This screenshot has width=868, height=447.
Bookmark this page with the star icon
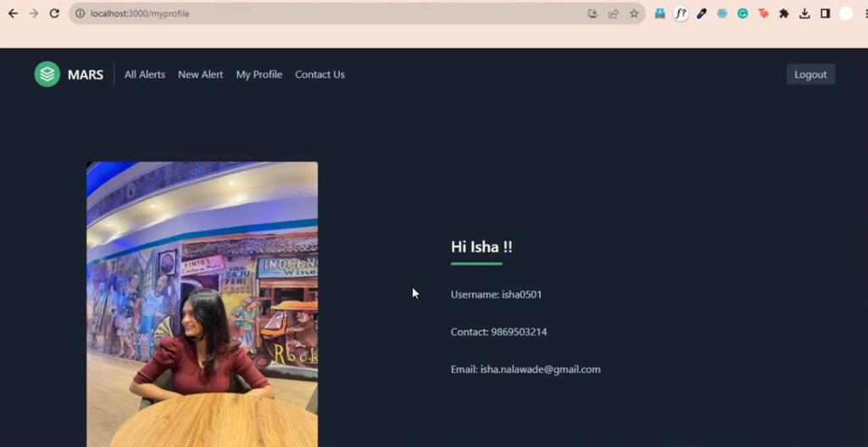coord(634,14)
